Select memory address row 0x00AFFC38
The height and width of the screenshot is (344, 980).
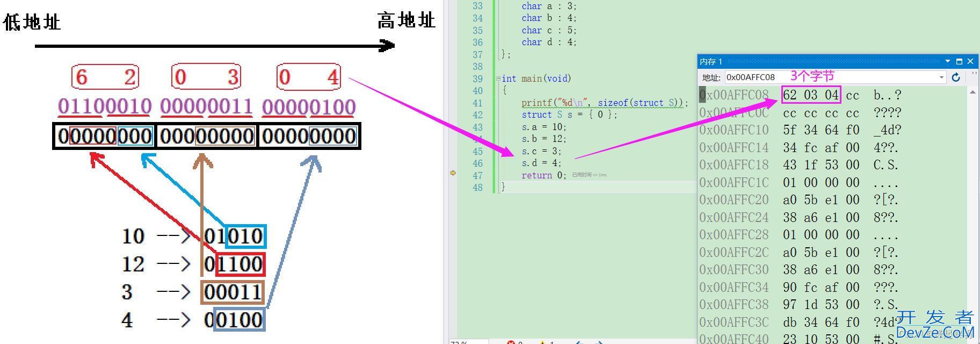[x=734, y=305]
